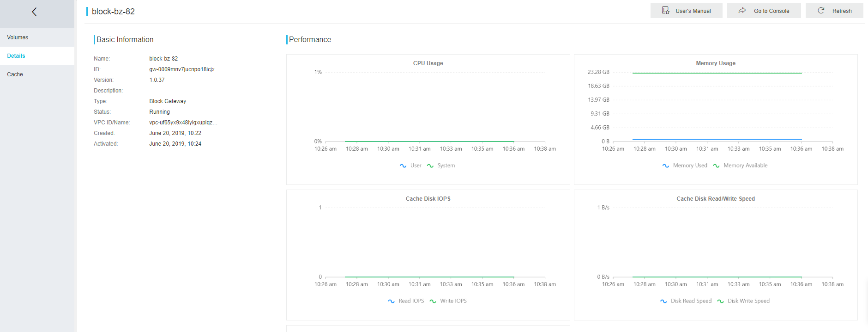This screenshot has height=332, width=868.
Task: Toggle the System series in CPU Usage legend
Action: tap(441, 166)
